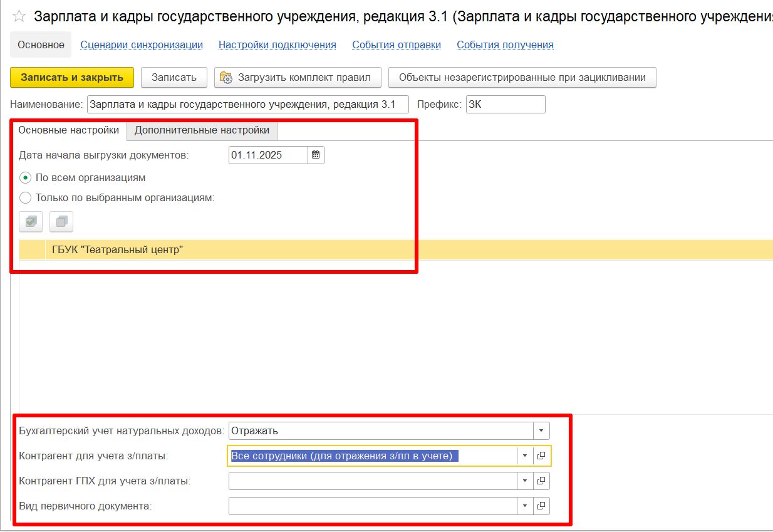The width and height of the screenshot is (773, 532).
Task: Expand Контрагент для учета з/платы dropdown
Action: 525,456
